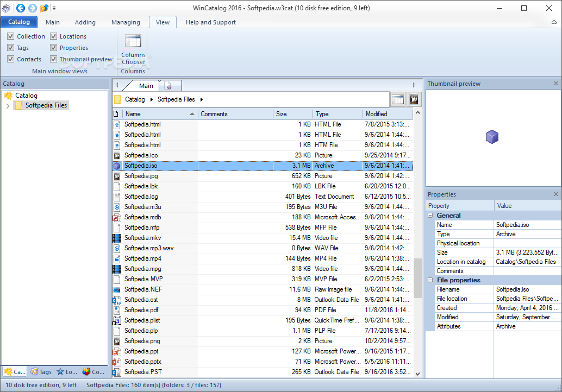Toggle the Properties view checkbox
The width and height of the screenshot is (562, 392).
pyautogui.click(x=53, y=48)
